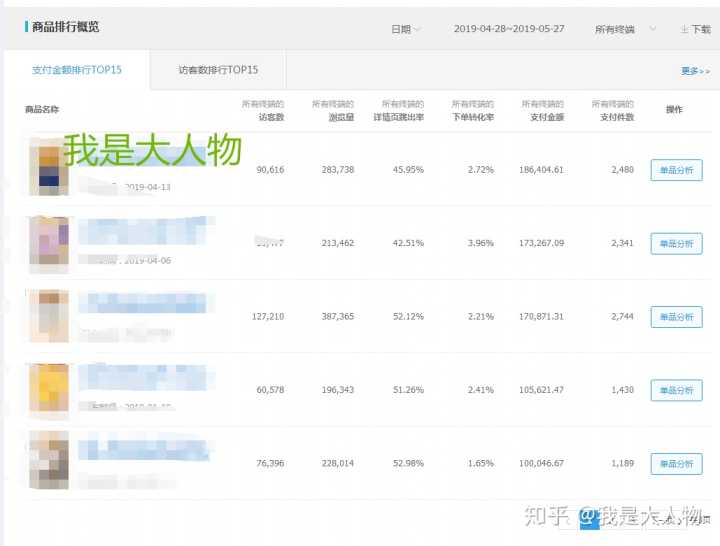
Task: Click the second product's thumbnail image
Action: tap(48, 241)
